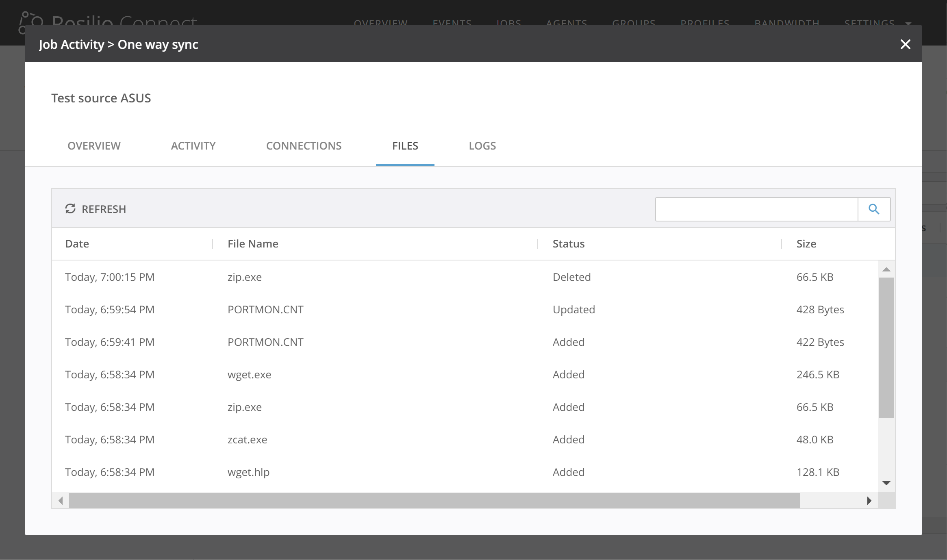947x560 pixels.
Task: Click into the file search field
Action: pos(756,209)
